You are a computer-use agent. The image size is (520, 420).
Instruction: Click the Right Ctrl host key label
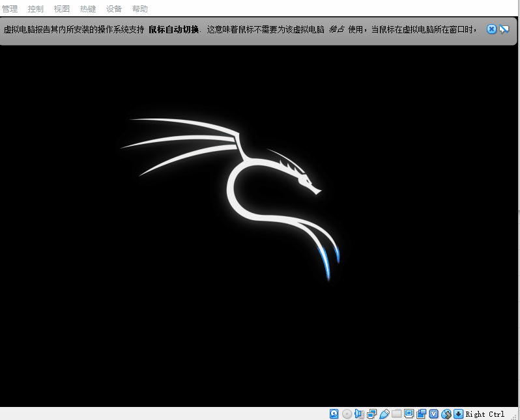pos(485,414)
